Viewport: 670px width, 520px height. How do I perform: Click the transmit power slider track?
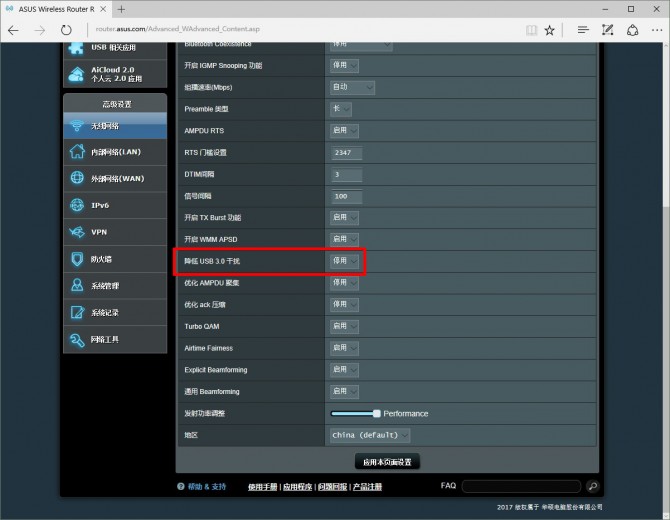pos(355,414)
